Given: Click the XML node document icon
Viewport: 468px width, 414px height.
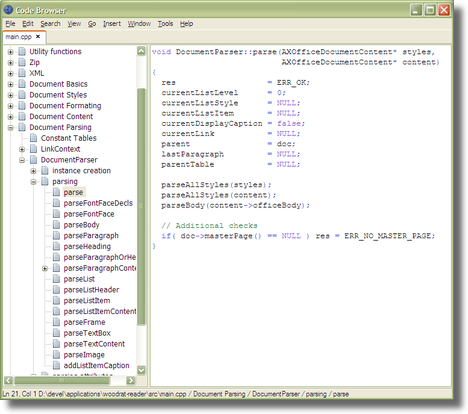Looking at the screenshot, I should (22, 73).
